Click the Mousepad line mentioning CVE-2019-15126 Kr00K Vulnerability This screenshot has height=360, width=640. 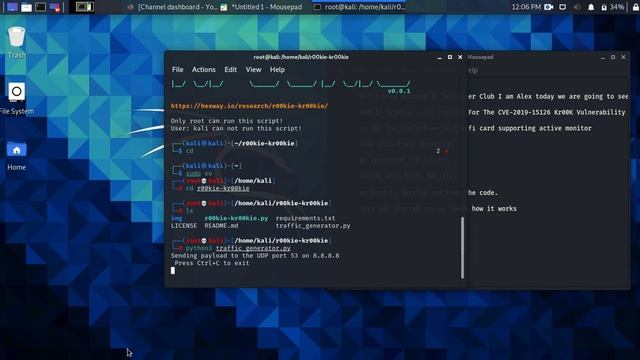(x=547, y=112)
